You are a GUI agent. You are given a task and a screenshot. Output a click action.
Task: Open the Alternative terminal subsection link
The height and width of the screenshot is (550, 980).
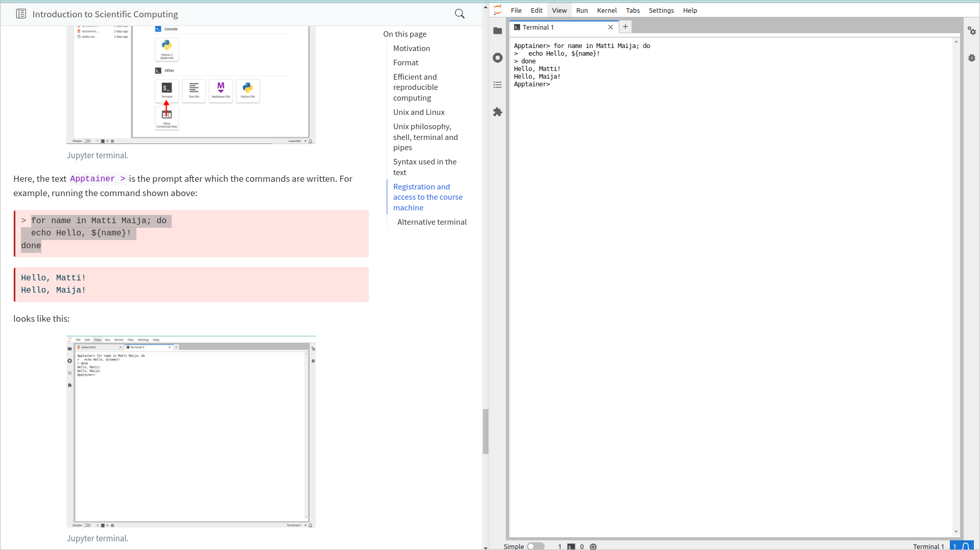click(432, 222)
